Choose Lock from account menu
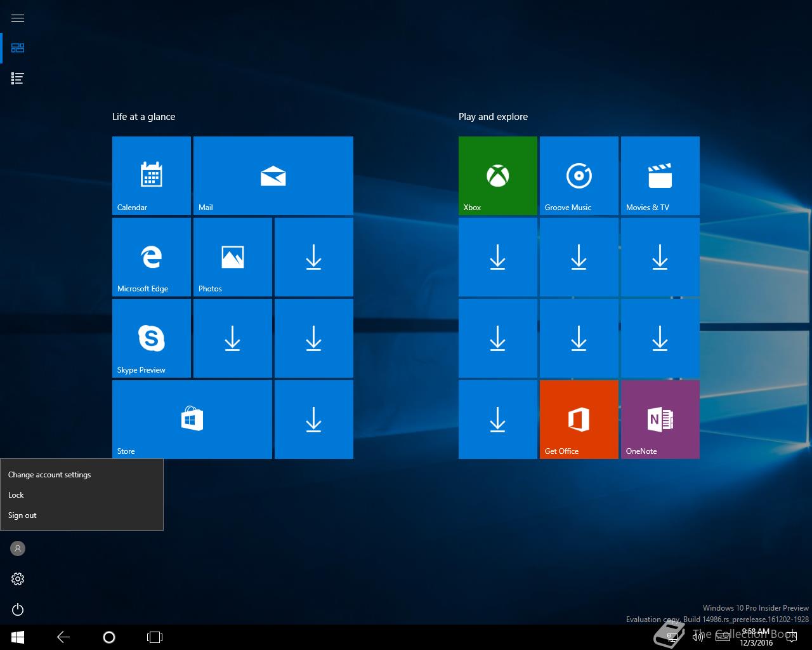The image size is (812, 650). pyautogui.click(x=16, y=495)
